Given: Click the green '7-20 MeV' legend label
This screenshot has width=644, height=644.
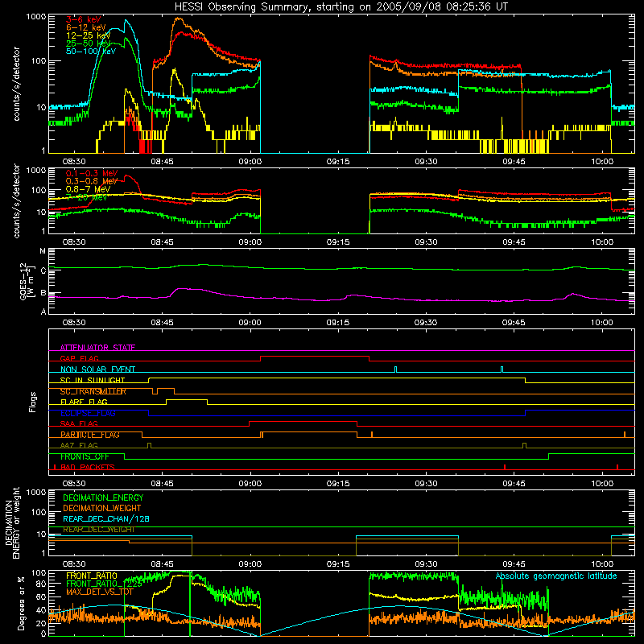Looking at the screenshot, I should point(87,197).
